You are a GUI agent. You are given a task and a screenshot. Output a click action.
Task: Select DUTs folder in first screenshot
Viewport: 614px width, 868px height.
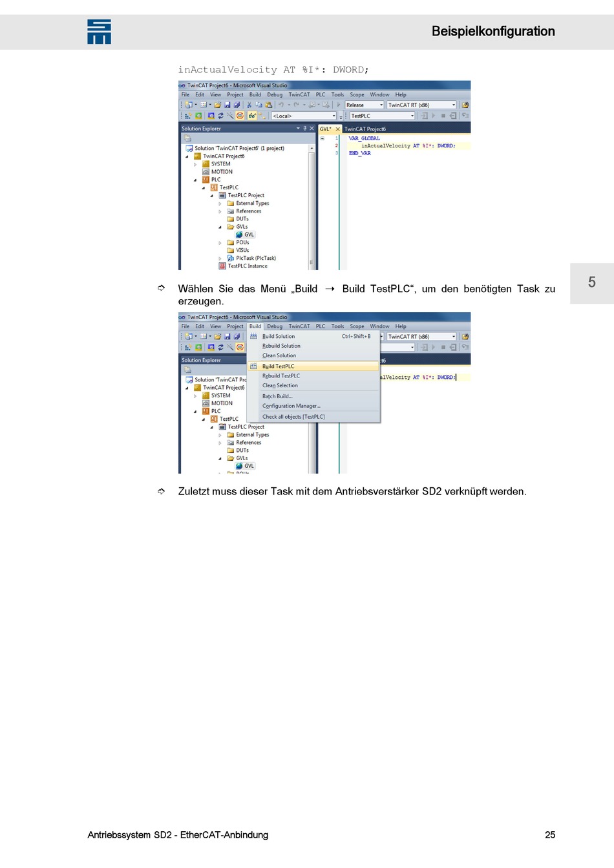[x=242, y=219]
